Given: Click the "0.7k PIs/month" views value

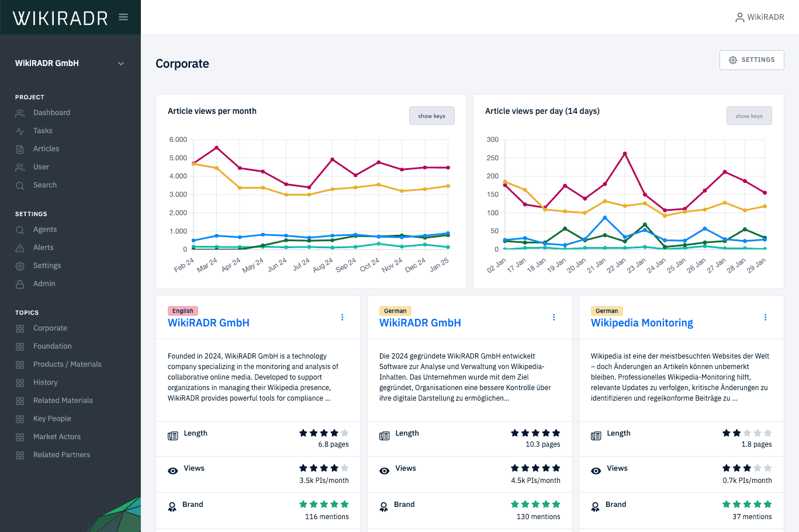Looking at the screenshot, I should coord(748,481).
